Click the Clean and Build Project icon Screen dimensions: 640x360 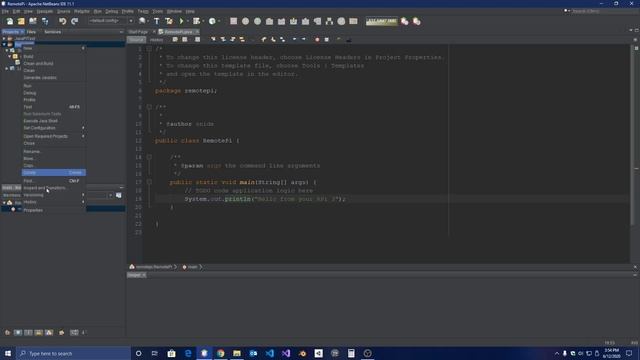click(x=169, y=21)
